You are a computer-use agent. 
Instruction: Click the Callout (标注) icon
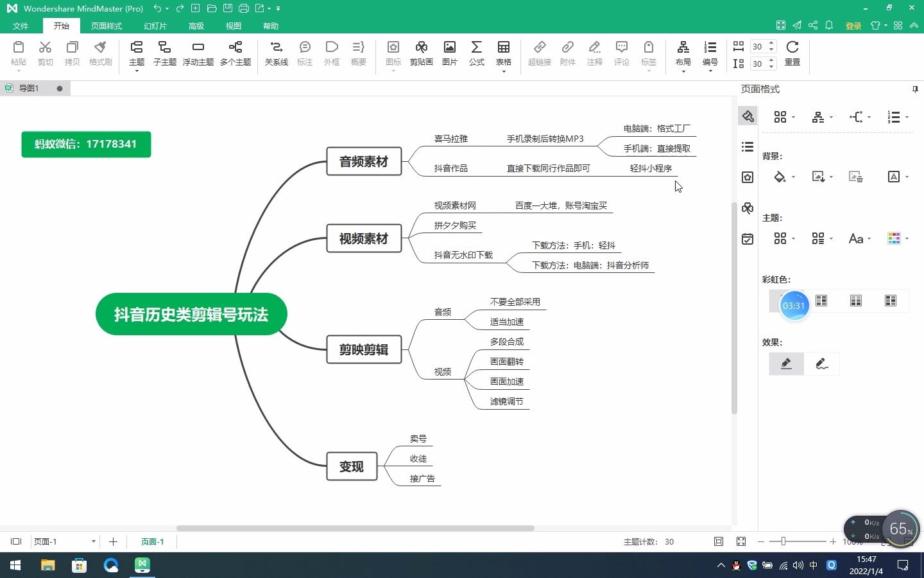305,48
